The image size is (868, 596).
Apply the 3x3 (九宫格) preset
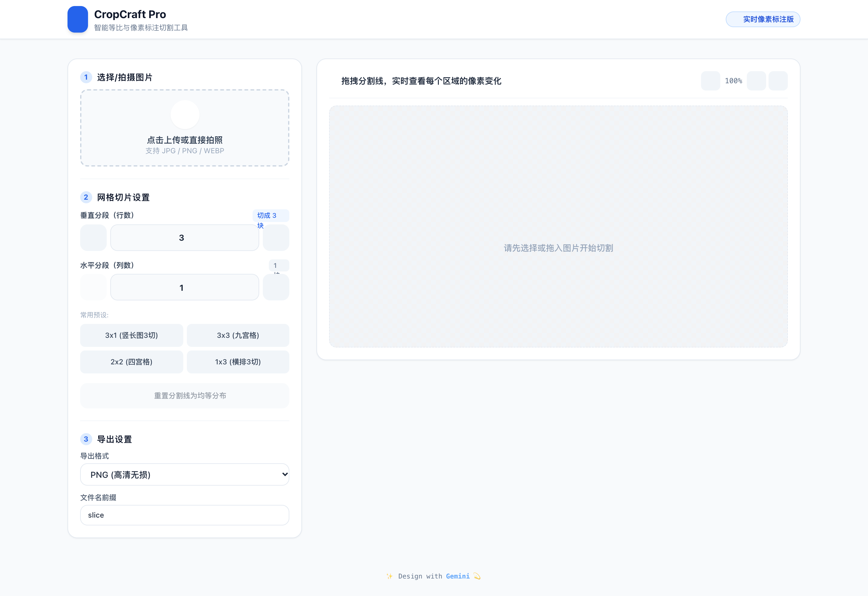click(x=238, y=335)
